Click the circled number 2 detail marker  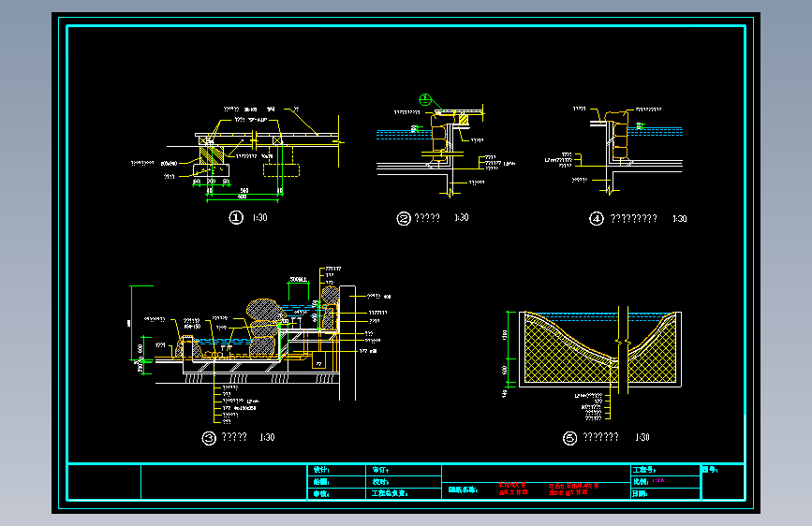coord(404,218)
